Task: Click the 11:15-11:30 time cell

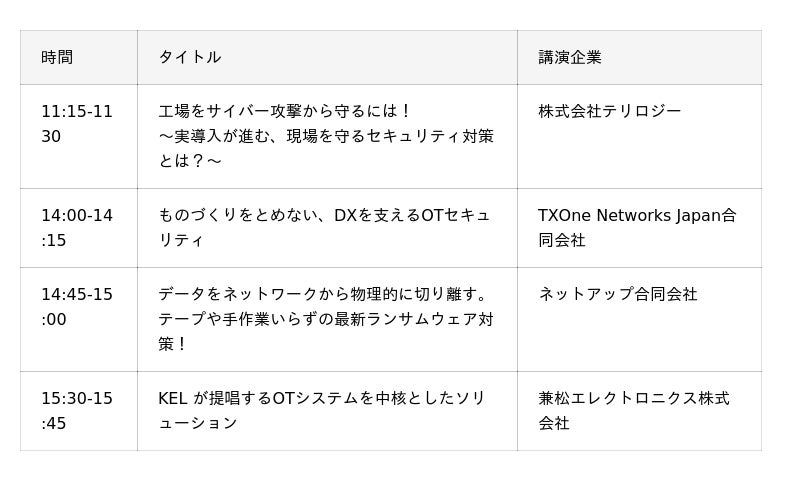Action: (77, 123)
